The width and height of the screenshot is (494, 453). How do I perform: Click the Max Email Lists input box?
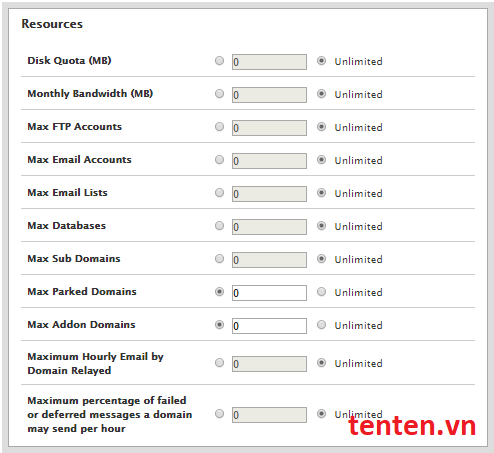pyautogui.click(x=269, y=194)
